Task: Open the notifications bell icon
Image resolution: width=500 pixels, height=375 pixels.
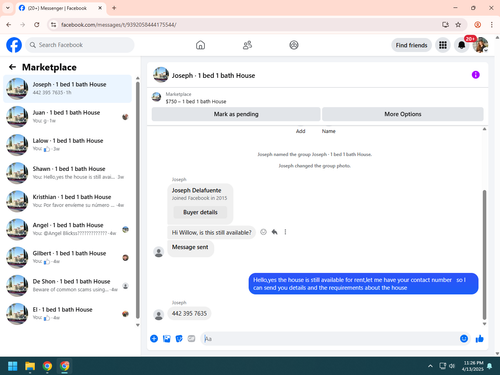Action: [x=461, y=45]
